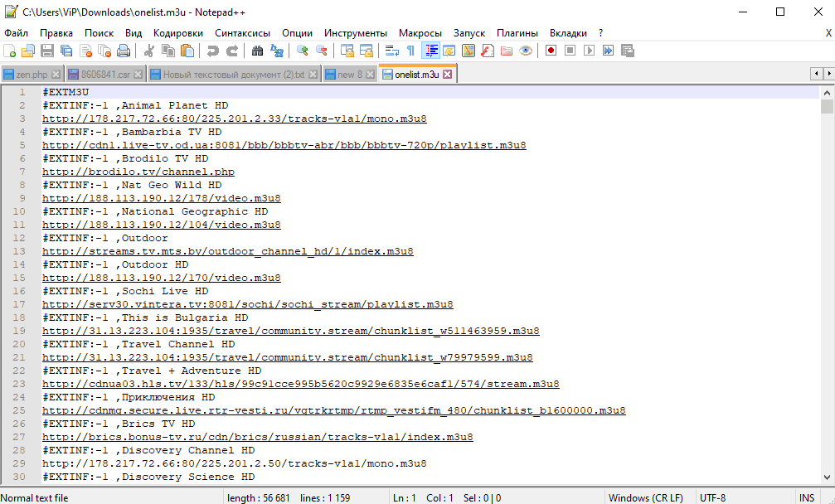
Task: Click Save all files icon
Action: coord(66,51)
